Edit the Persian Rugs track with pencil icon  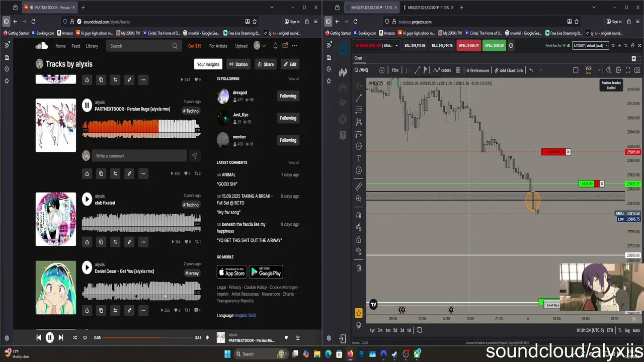click(x=129, y=173)
